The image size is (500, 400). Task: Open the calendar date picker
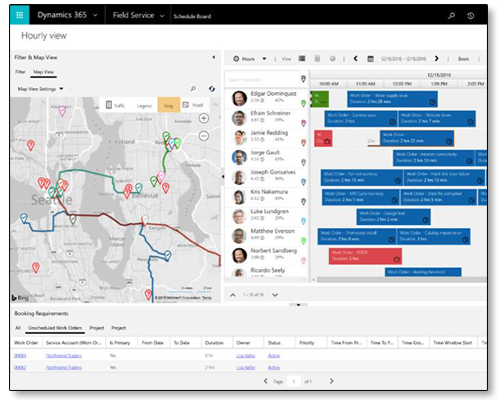[370, 59]
